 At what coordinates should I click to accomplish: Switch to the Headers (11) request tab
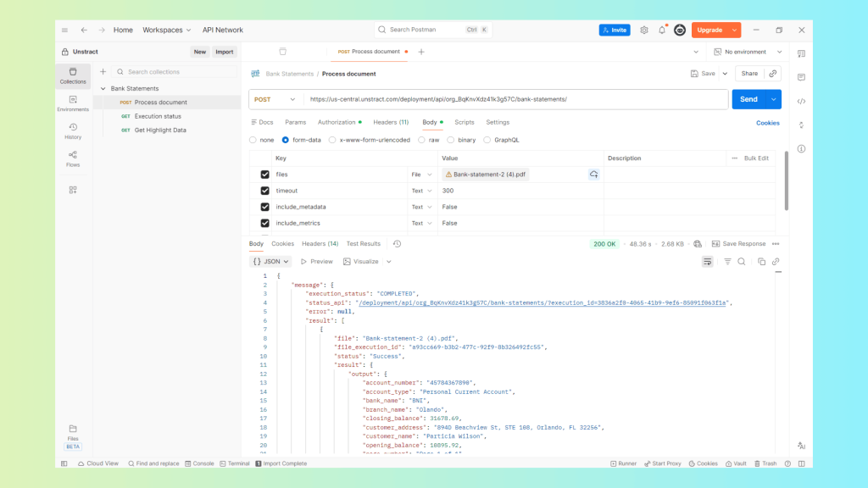[x=391, y=122]
